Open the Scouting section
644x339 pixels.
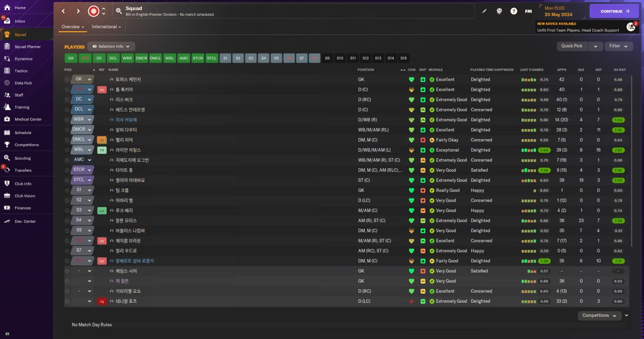[22, 158]
